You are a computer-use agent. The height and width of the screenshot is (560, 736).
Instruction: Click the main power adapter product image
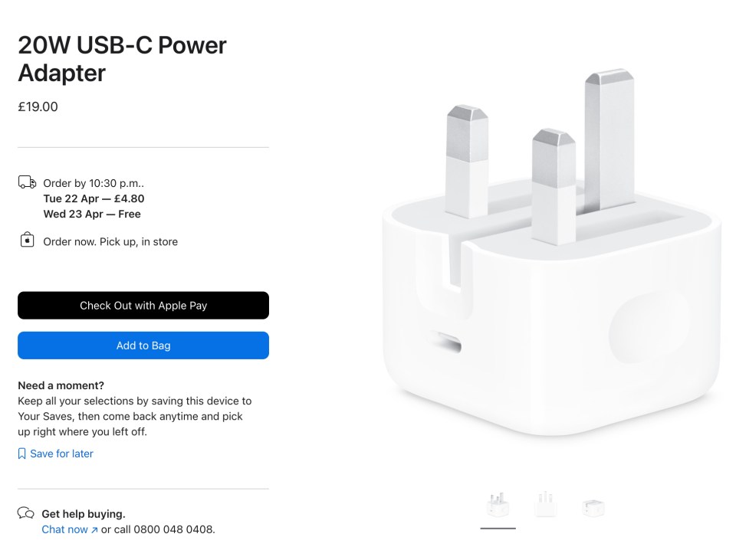coord(553,252)
